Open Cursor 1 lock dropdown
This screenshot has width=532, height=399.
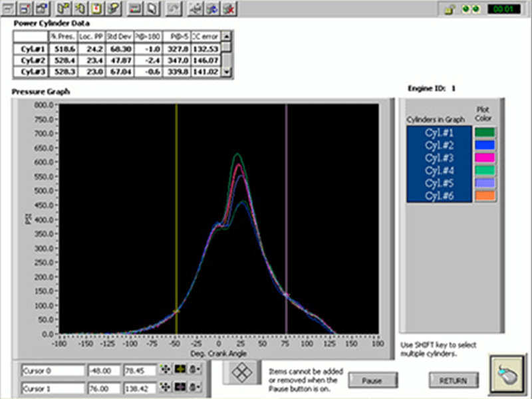pos(194,386)
